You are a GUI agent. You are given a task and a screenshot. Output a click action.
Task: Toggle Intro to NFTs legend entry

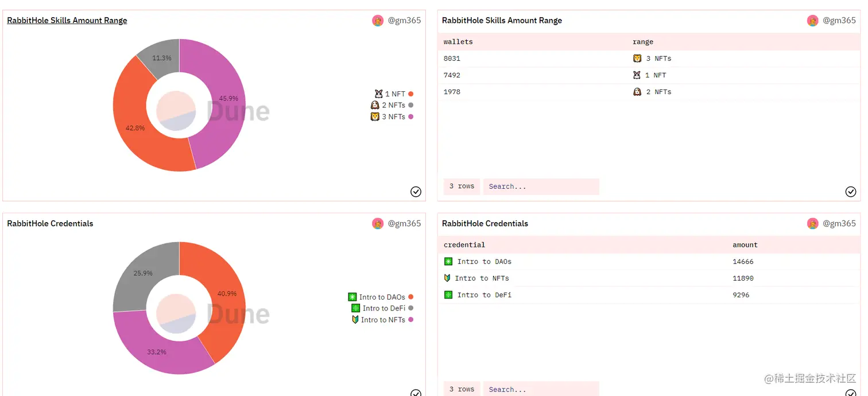382,320
